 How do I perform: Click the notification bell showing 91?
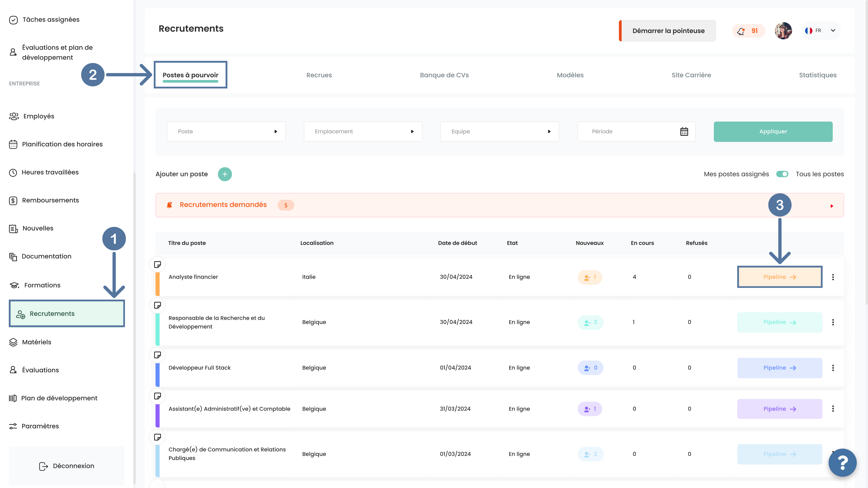[x=748, y=31]
